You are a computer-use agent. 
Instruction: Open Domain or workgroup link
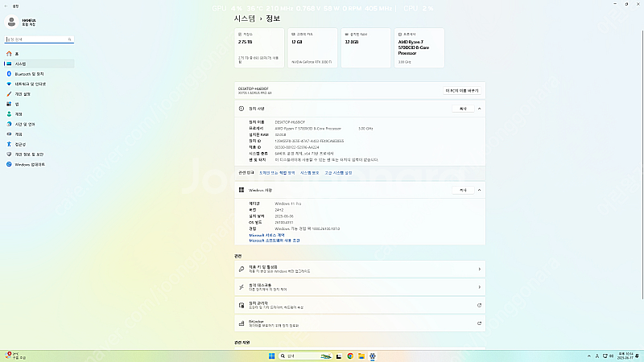[277, 173]
